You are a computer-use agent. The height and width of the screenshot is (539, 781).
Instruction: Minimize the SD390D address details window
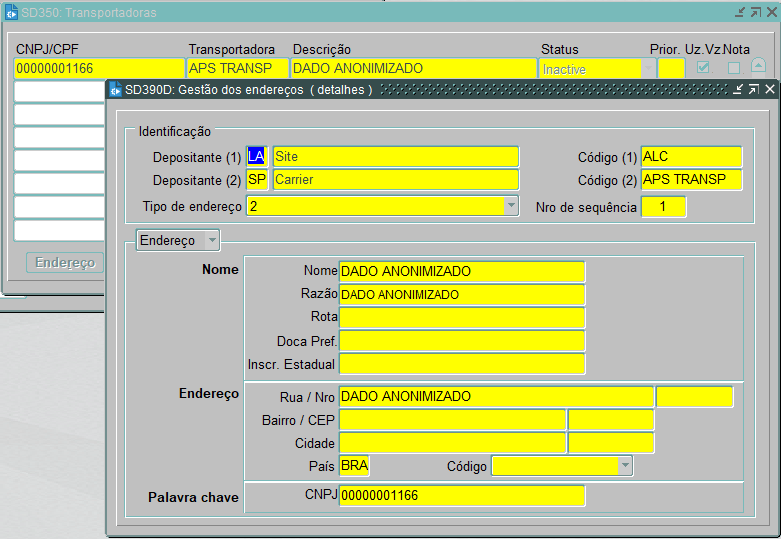738,89
